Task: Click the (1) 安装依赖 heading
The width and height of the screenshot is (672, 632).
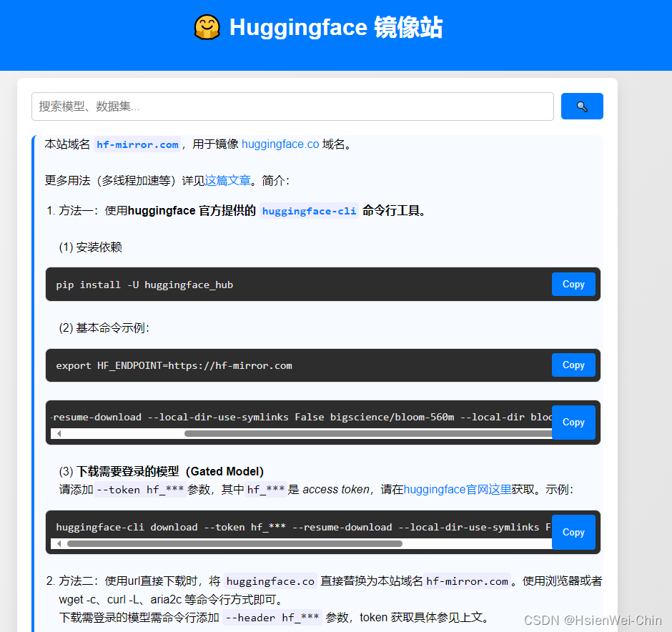Action: [x=90, y=247]
